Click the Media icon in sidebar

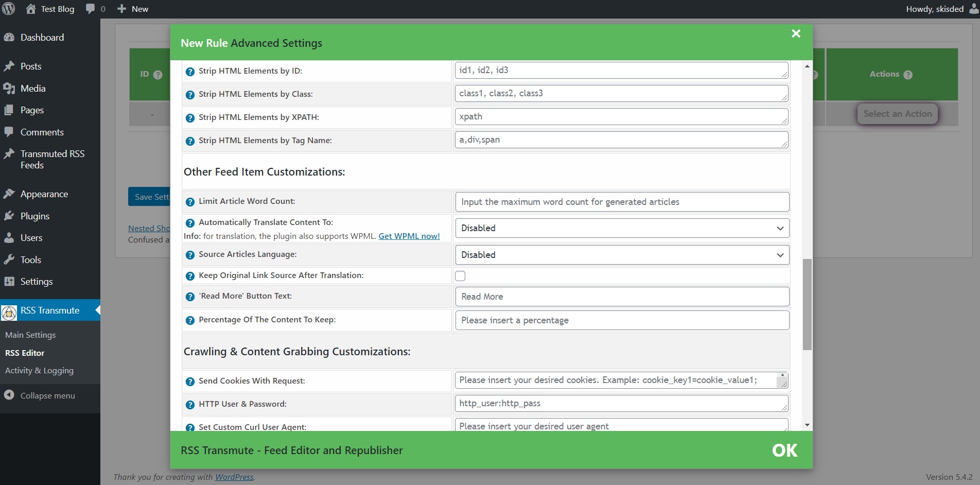pos(9,89)
